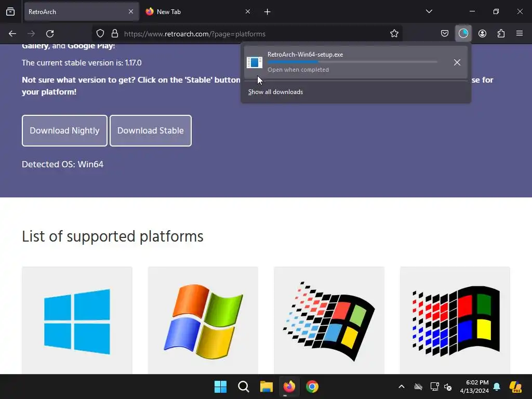
Task: Open the Windows Start menu
Action: 220,387
